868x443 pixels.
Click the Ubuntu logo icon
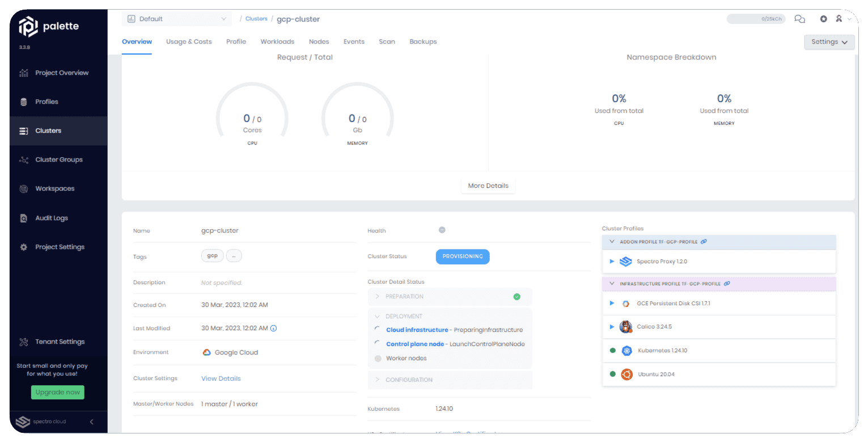[x=626, y=374]
